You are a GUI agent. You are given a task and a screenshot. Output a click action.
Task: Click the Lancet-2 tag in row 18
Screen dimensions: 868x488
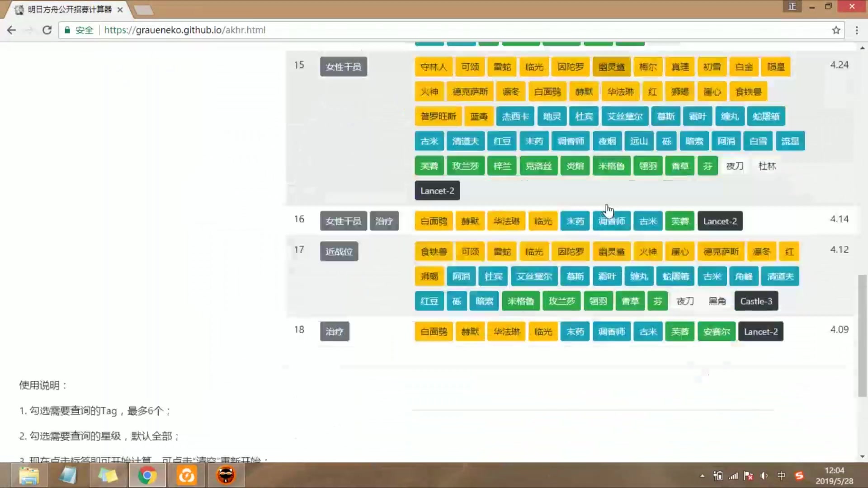pos(761,331)
